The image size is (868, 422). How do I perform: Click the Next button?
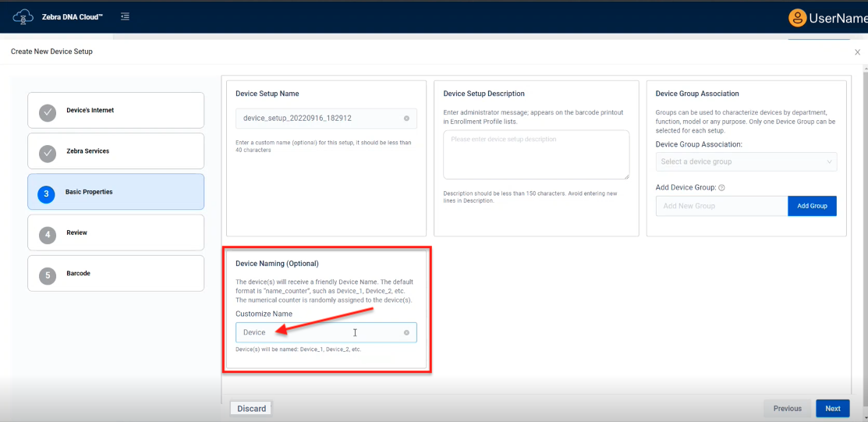tap(832, 408)
